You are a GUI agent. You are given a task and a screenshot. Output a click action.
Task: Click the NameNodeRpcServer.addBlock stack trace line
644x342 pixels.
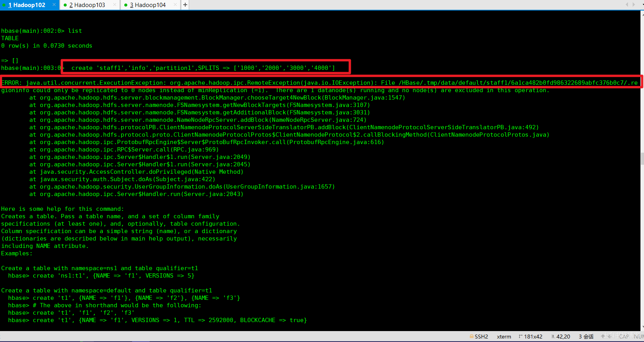point(198,120)
